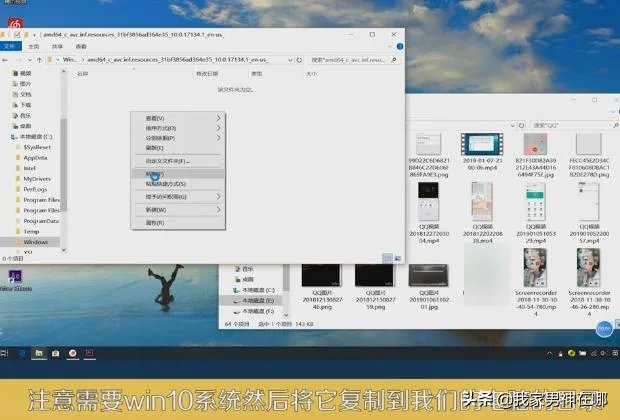This screenshot has height=420, width=620.
Task: Click green round tray icon
Action: (x=571, y=353)
